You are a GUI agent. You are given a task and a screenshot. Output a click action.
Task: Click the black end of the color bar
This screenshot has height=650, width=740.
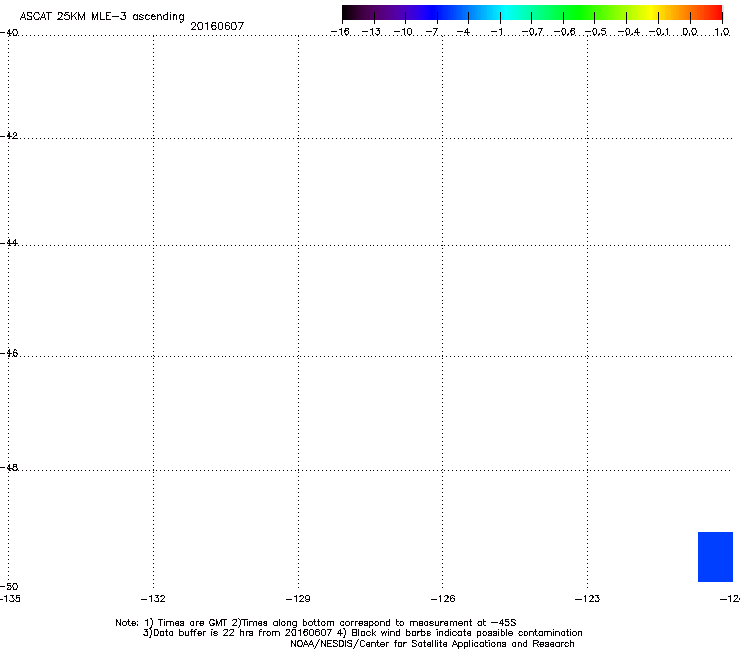[x=349, y=13]
